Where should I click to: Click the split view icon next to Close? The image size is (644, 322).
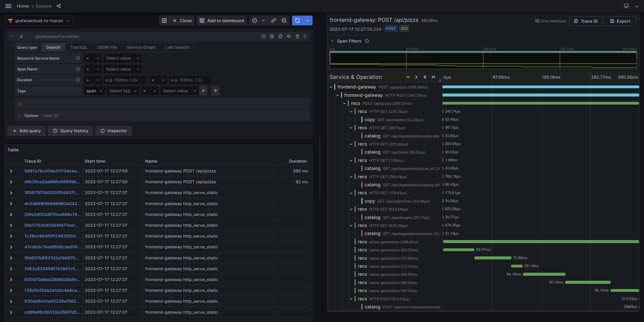[164, 20]
